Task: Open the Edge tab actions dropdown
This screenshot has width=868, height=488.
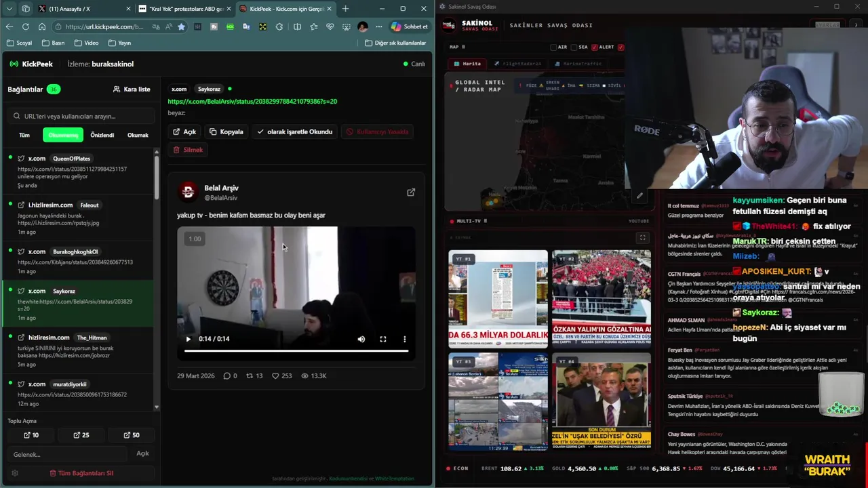Action: point(9,9)
